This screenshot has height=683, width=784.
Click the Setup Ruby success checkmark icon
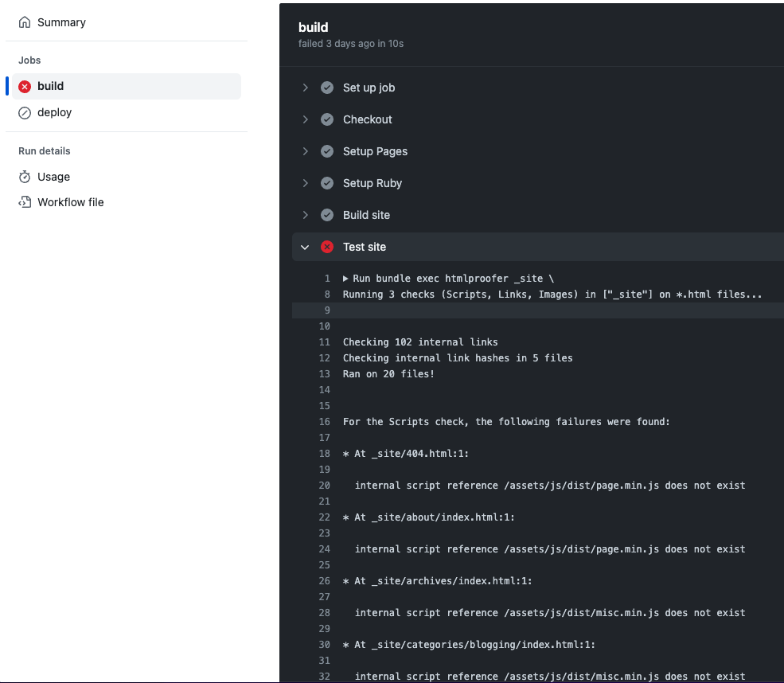[x=327, y=183]
